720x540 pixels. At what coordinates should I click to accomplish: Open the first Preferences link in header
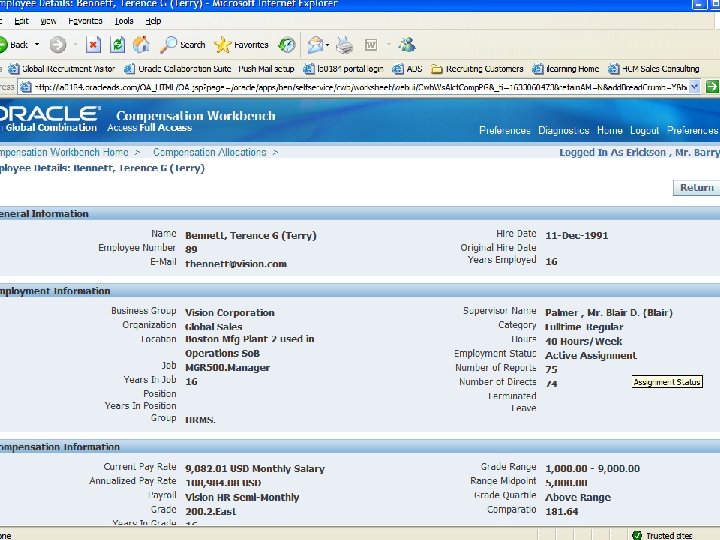tap(505, 130)
